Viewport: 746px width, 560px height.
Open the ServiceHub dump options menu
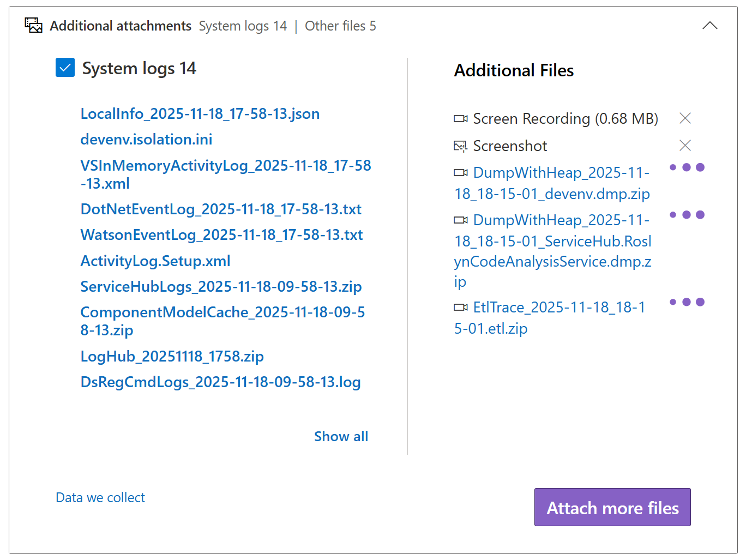coord(687,215)
